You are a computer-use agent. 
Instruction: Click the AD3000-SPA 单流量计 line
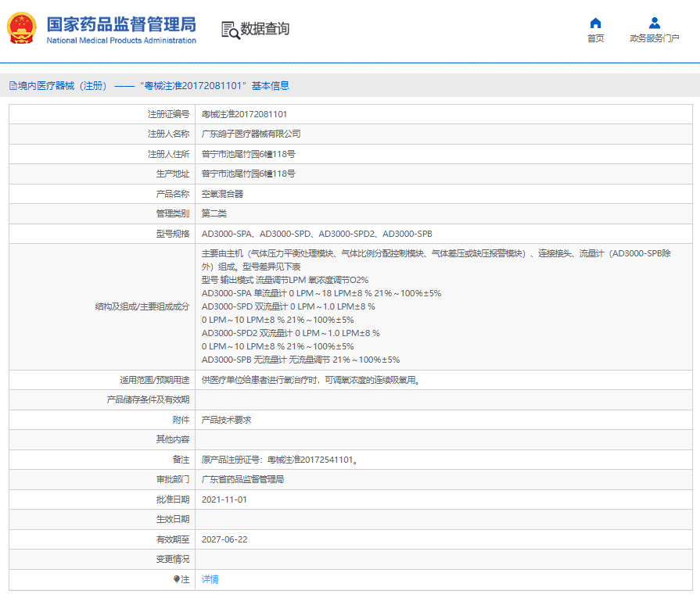pyautogui.click(x=321, y=293)
